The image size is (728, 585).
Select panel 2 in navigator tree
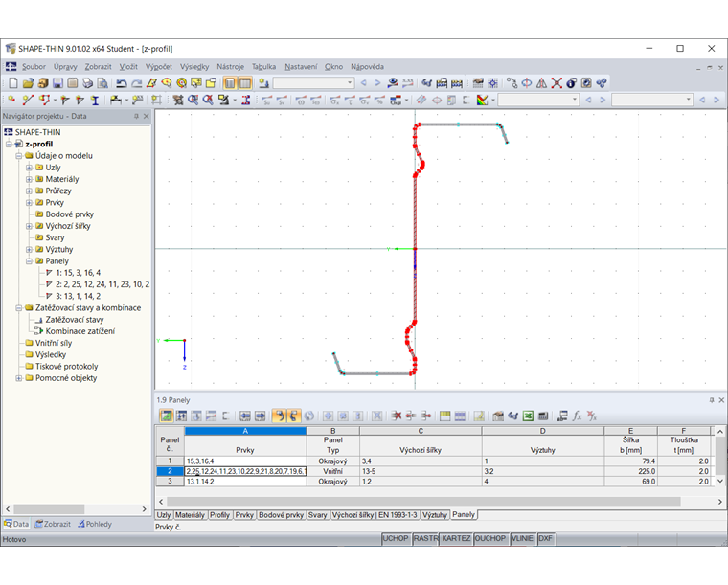[x=102, y=284]
